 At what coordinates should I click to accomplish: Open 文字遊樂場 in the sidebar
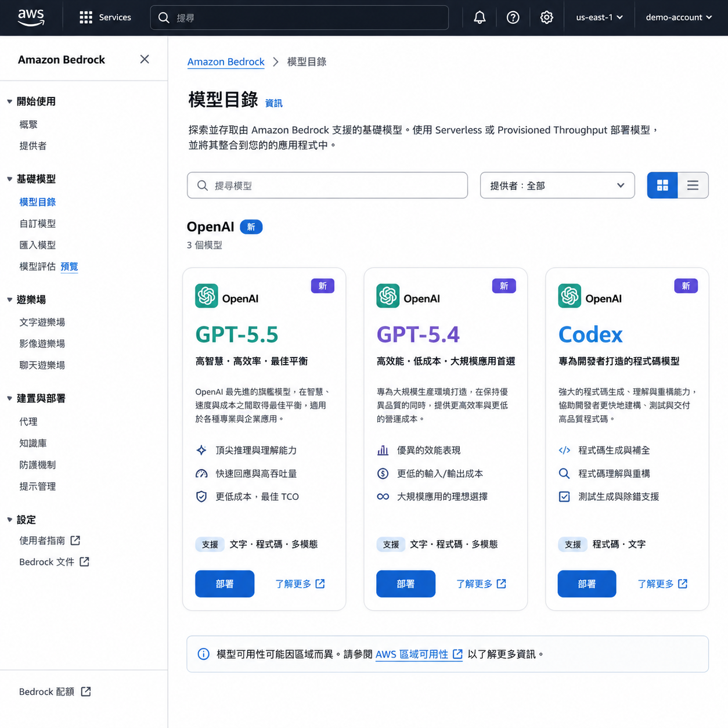(x=42, y=322)
